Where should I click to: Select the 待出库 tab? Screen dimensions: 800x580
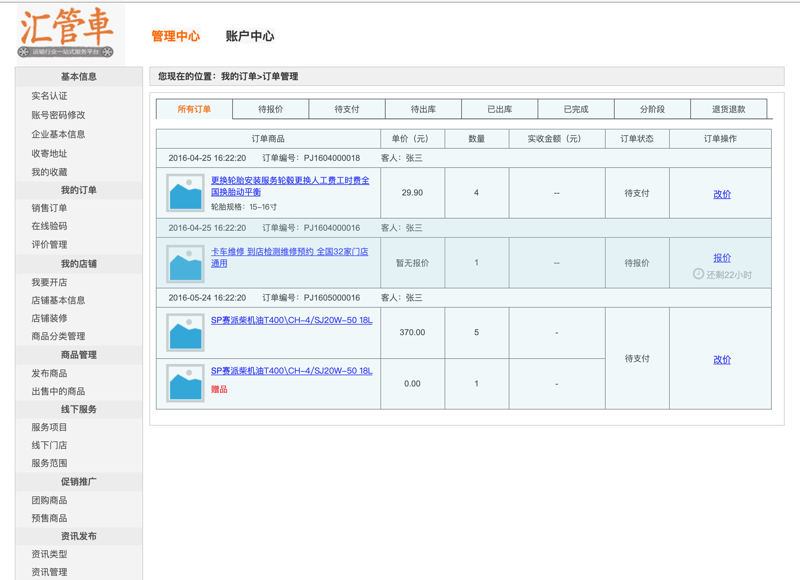coord(423,109)
